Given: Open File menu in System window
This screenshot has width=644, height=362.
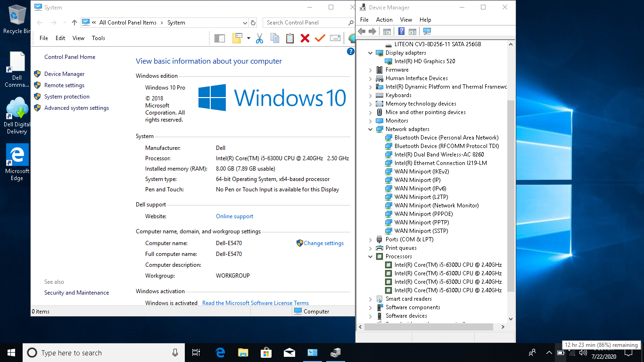Looking at the screenshot, I should coord(44,38).
